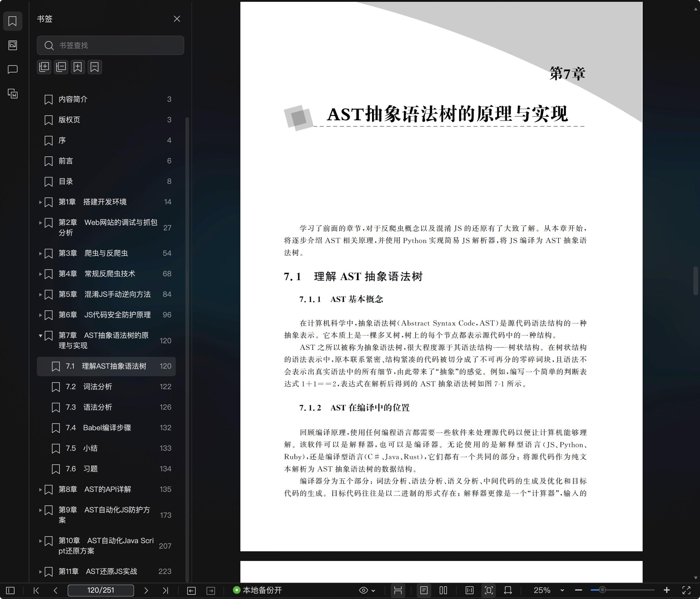Expand 第5章 混淆JS手动逆向方法
The image size is (700, 599).
tap(40, 295)
